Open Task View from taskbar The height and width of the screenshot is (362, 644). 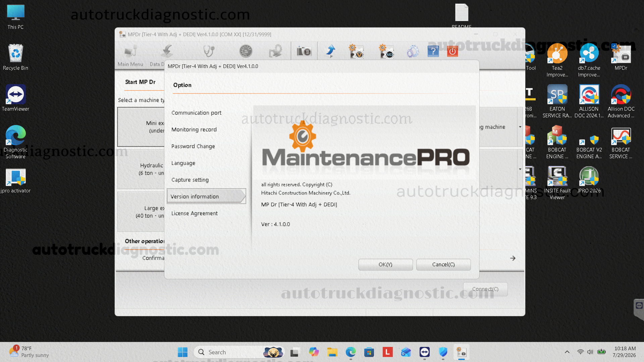tap(295, 352)
